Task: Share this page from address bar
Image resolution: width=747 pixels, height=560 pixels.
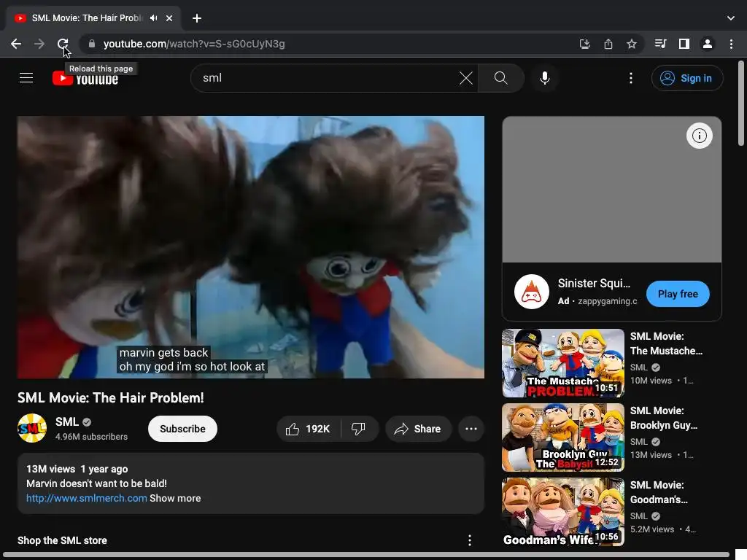Action: point(608,44)
